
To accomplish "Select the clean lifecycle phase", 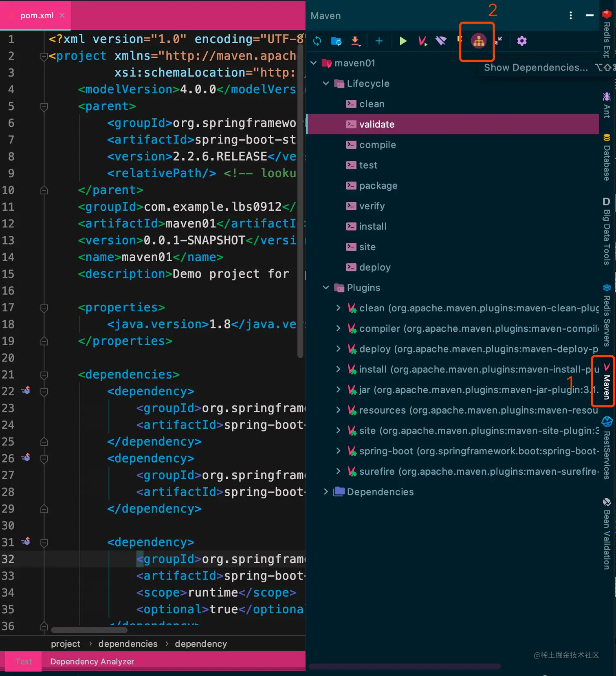I will coord(453,104).
